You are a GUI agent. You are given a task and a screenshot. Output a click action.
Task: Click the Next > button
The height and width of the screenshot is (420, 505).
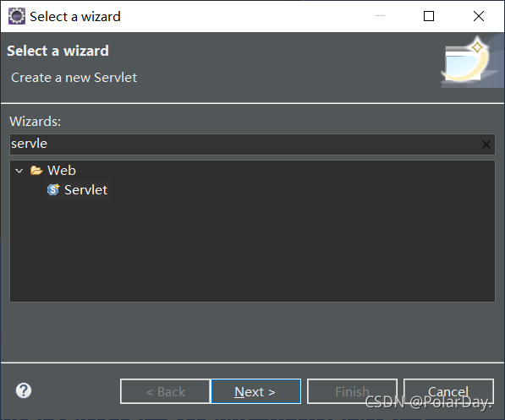pyautogui.click(x=256, y=391)
